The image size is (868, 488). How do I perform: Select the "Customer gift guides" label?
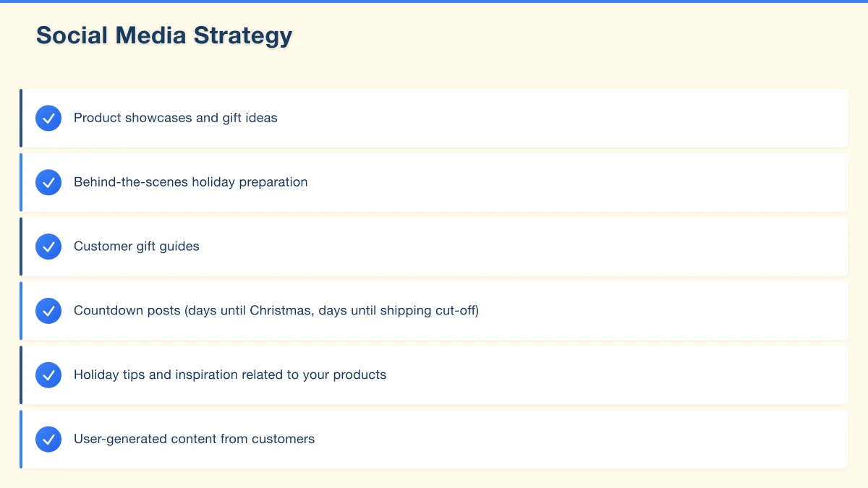click(136, 247)
